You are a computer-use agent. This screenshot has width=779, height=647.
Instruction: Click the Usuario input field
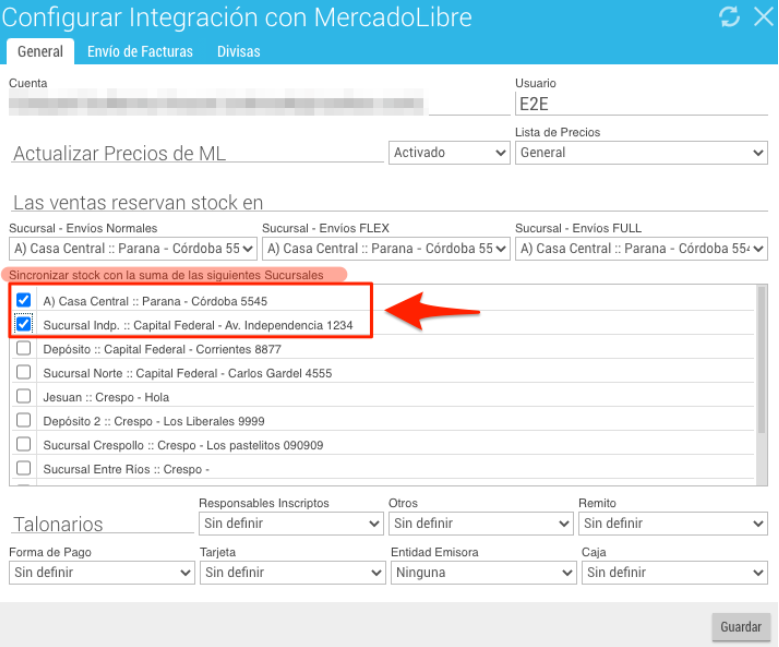pyautogui.click(x=641, y=104)
